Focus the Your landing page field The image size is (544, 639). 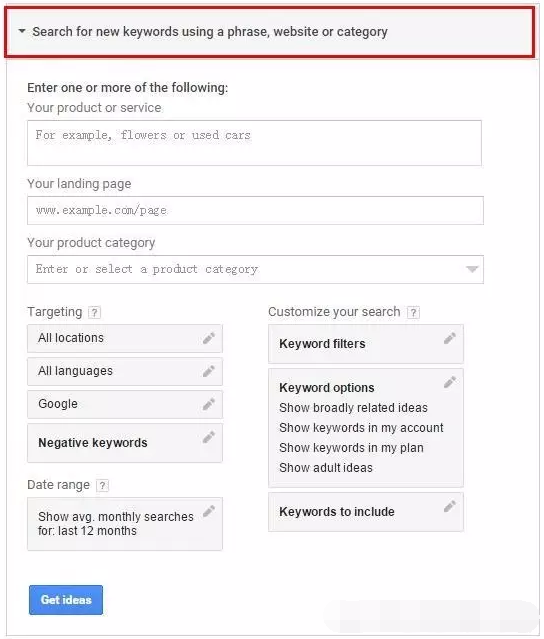(x=255, y=210)
